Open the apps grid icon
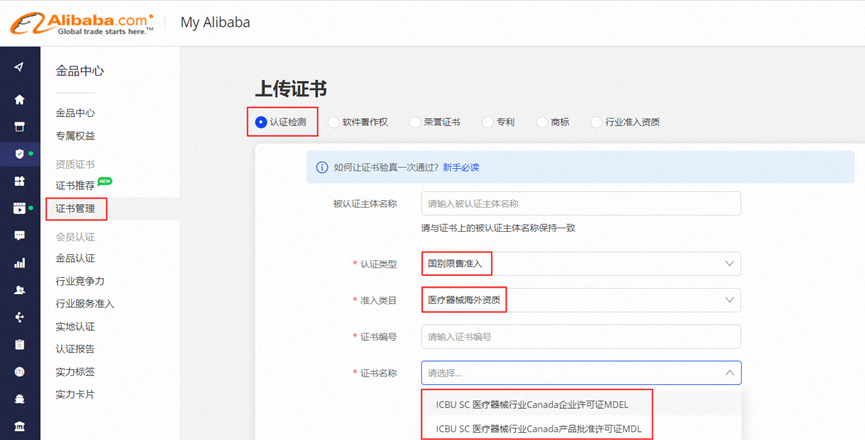This screenshot has height=440, width=865. coord(19,181)
